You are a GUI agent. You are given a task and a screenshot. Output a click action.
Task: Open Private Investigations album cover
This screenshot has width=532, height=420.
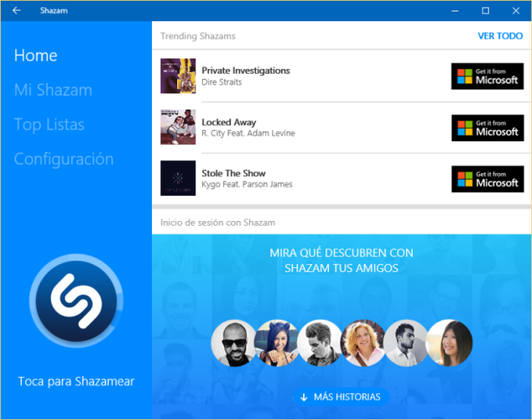pyautogui.click(x=178, y=76)
